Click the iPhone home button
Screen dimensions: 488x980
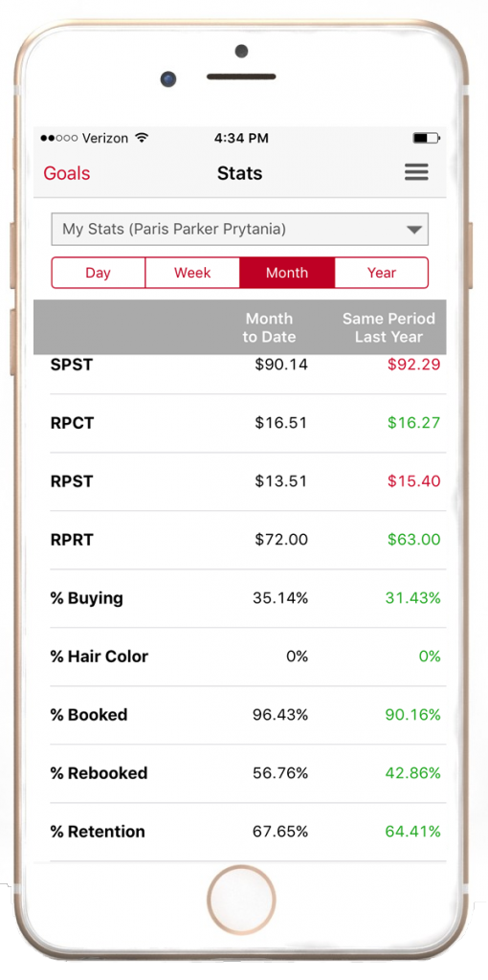click(241, 900)
